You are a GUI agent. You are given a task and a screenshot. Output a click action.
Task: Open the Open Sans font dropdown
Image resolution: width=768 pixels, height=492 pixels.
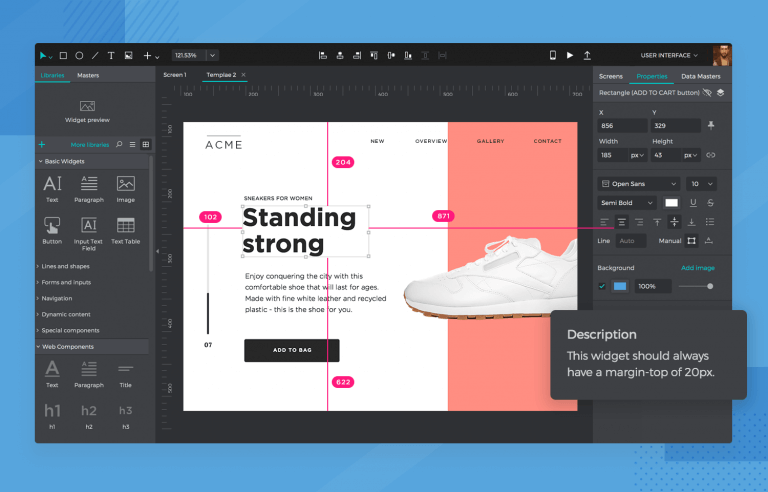click(639, 184)
